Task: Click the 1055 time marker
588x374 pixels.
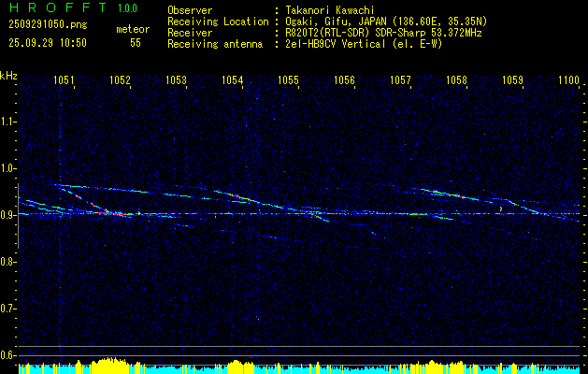Action: (288, 80)
